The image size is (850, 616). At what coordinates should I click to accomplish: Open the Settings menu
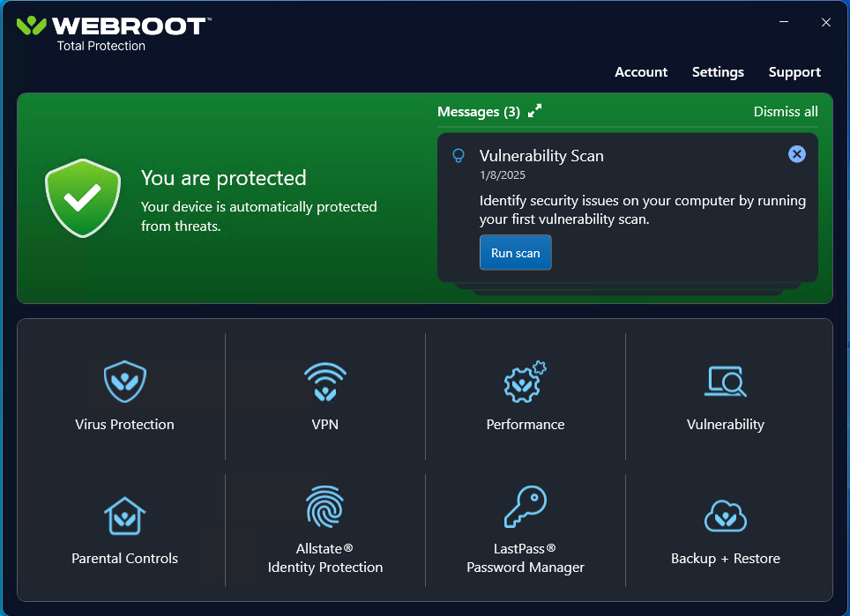coord(718,72)
